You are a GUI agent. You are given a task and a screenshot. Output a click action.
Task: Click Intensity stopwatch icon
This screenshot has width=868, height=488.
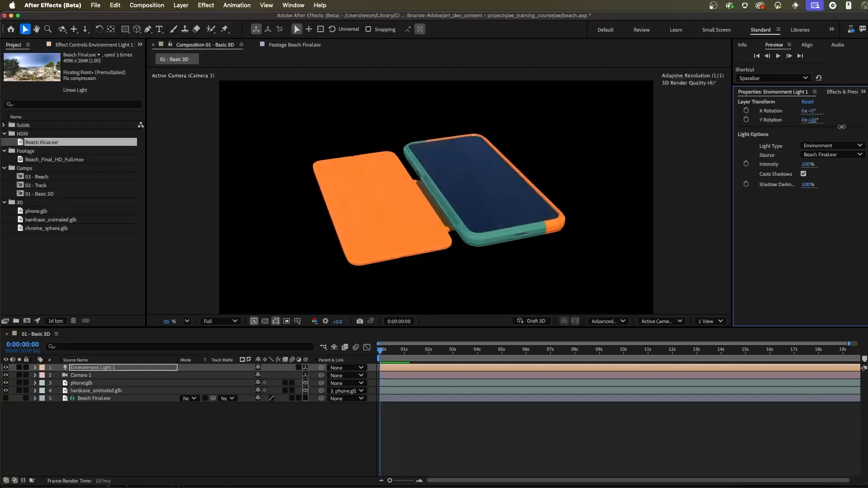pyautogui.click(x=746, y=164)
